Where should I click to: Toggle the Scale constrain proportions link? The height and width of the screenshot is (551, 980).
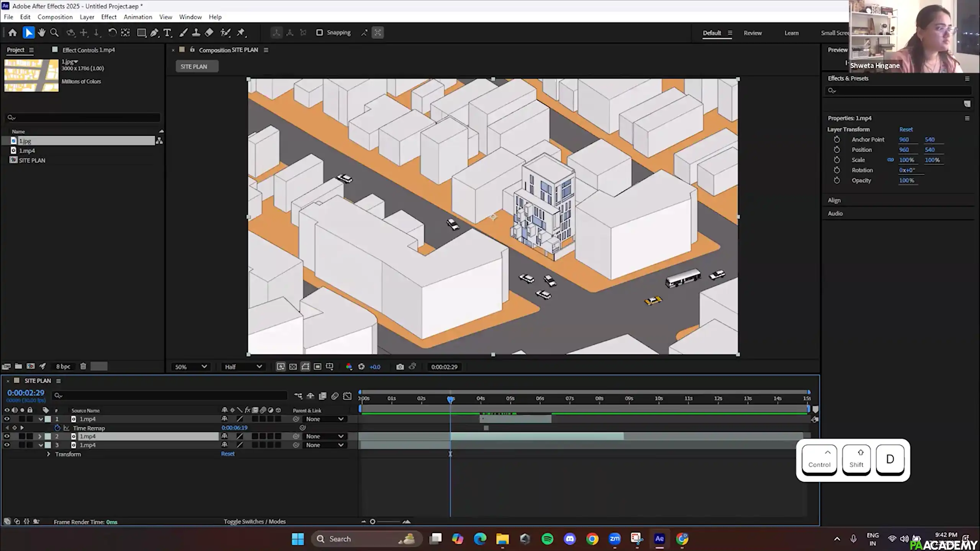(890, 160)
